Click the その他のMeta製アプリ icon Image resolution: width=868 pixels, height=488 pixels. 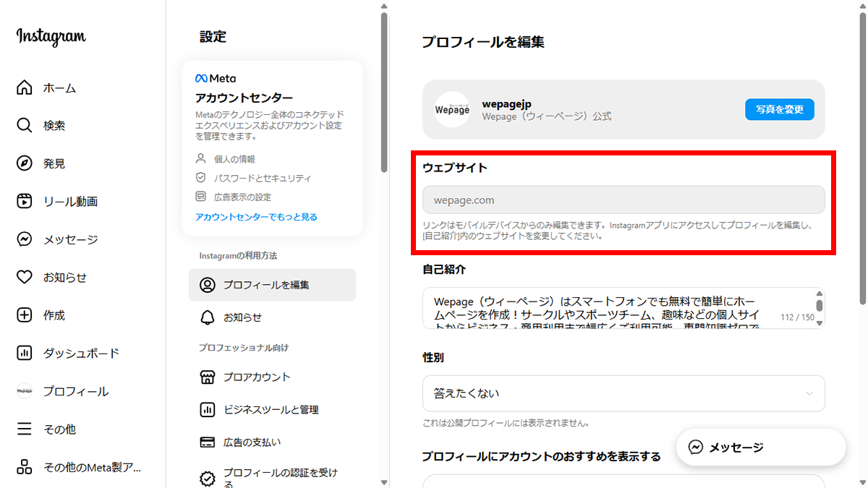[x=25, y=467]
